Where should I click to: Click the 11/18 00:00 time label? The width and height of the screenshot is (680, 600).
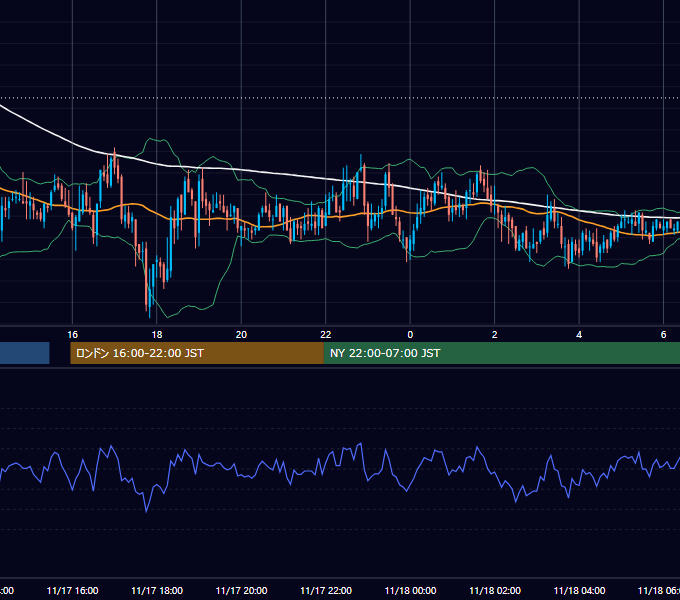(410, 590)
